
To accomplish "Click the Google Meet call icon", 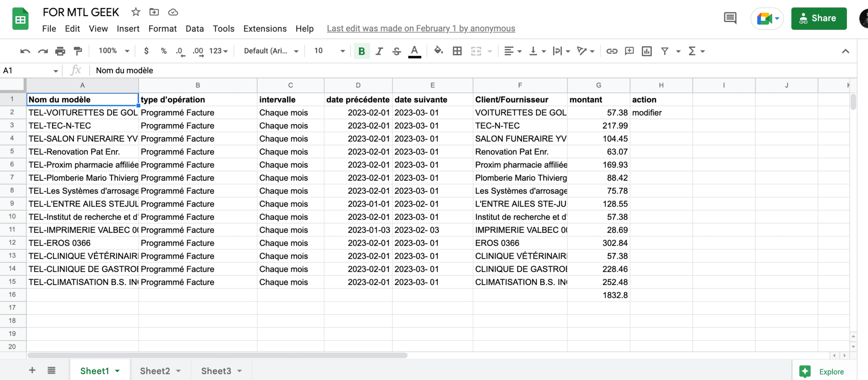I will tap(767, 19).
